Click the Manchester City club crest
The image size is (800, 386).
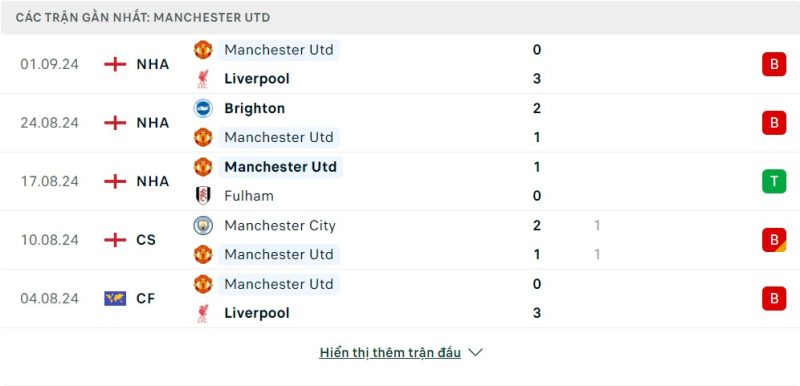(203, 225)
